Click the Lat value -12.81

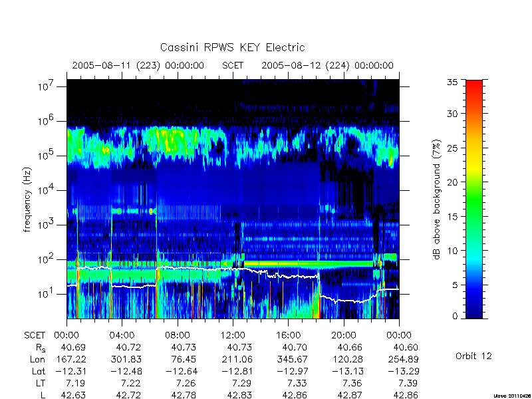click(237, 371)
